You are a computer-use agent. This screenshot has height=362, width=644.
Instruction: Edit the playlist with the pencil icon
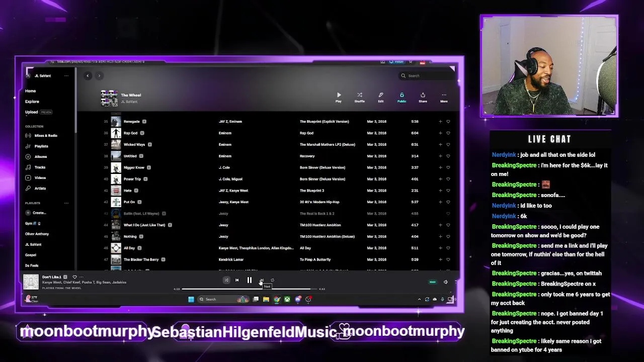(x=381, y=98)
